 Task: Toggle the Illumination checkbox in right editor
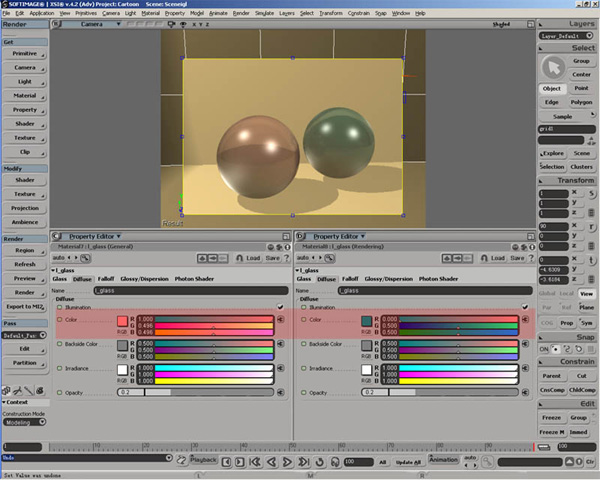[x=525, y=307]
